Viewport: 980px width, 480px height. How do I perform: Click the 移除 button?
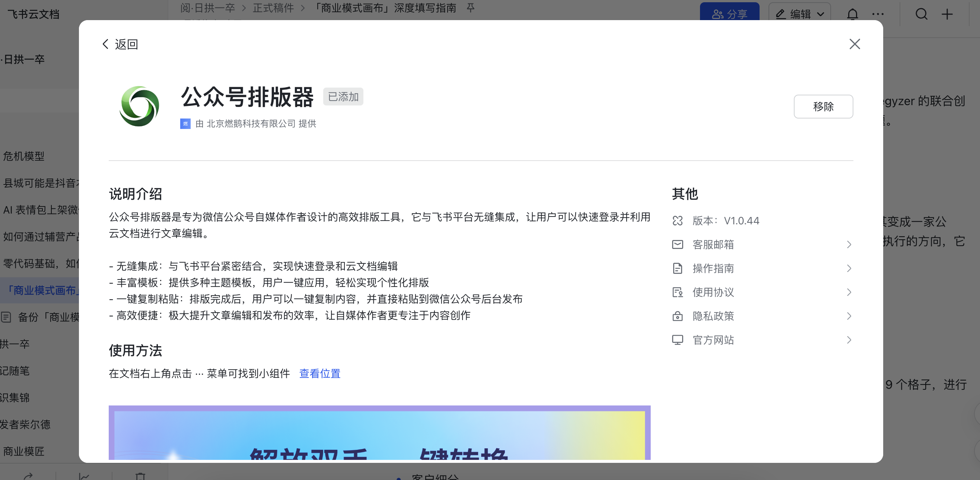click(x=823, y=107)
